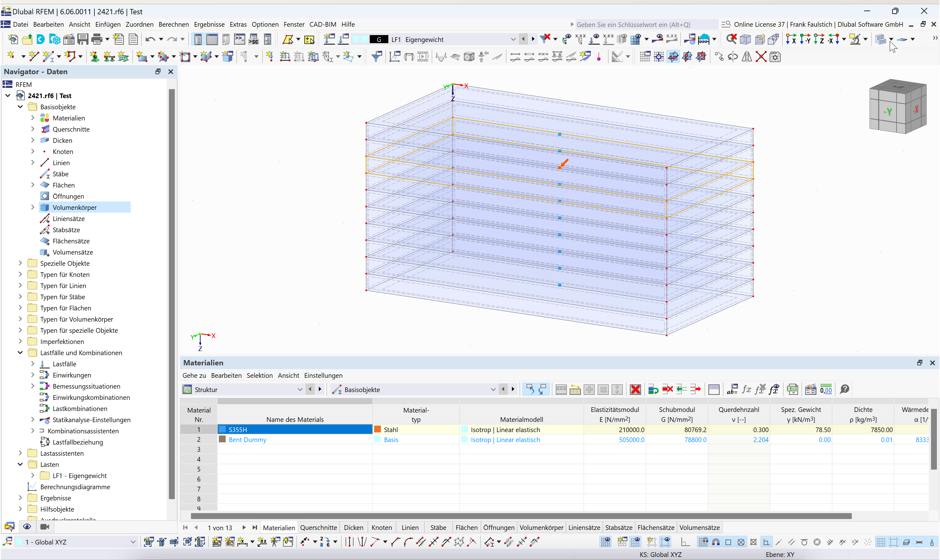Click the orange color swatch of Bent Dummy
Image resolution: width=940 pixels, height=560 pixels.
pos(222,440)
